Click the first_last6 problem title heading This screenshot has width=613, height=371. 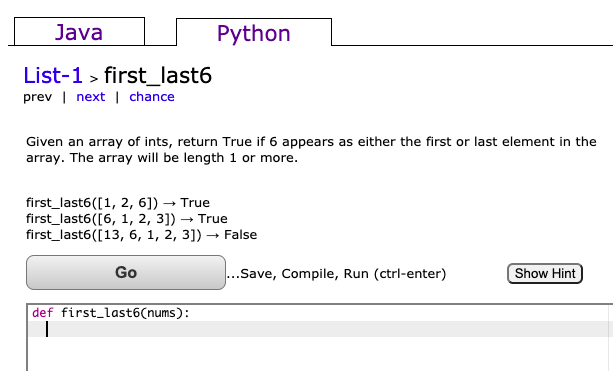click(x=158, y=75)
